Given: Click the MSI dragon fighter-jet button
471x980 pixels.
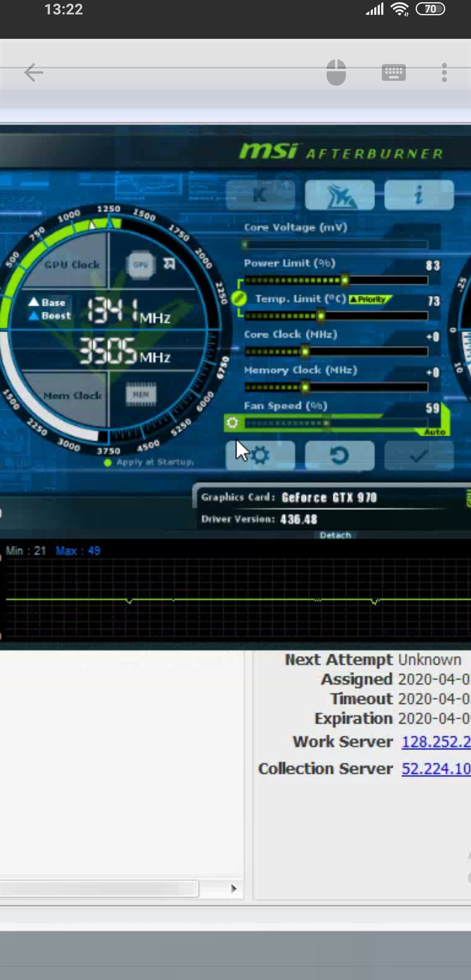Looking at the screenshot, I should point(340,195).
